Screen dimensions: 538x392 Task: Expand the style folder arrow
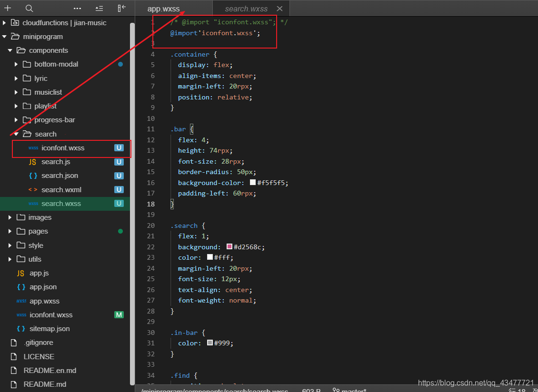click(10, 245)
